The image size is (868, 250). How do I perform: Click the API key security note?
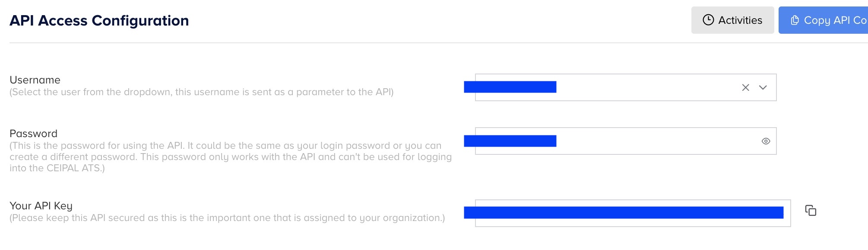[227, 218]
